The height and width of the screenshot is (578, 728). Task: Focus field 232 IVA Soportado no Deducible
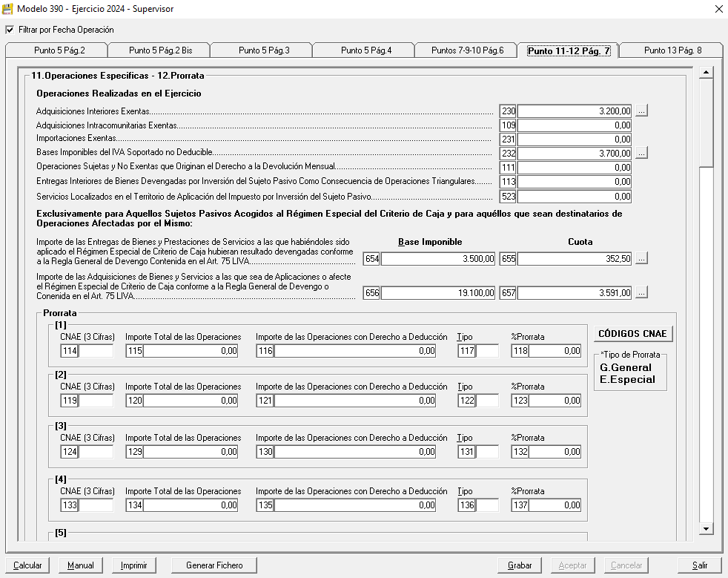(x=575, y=153)
